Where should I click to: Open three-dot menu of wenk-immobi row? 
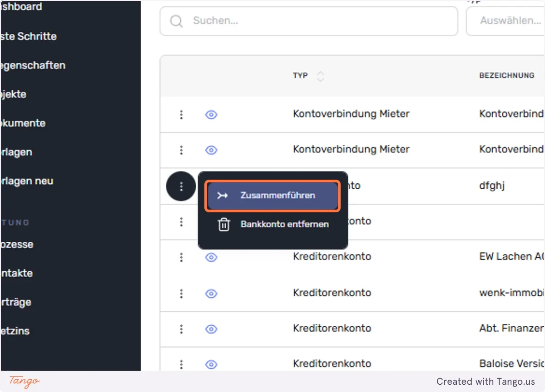point(181,294)
